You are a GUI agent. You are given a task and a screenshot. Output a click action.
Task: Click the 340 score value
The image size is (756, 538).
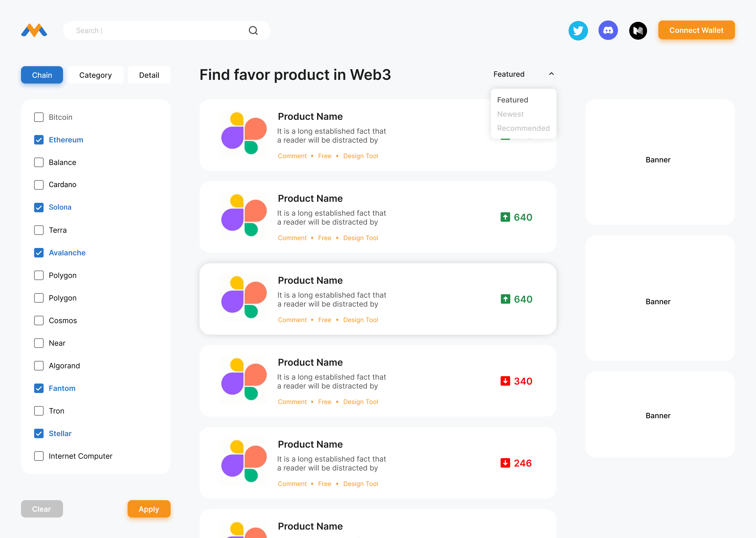[x=523, y=381]
